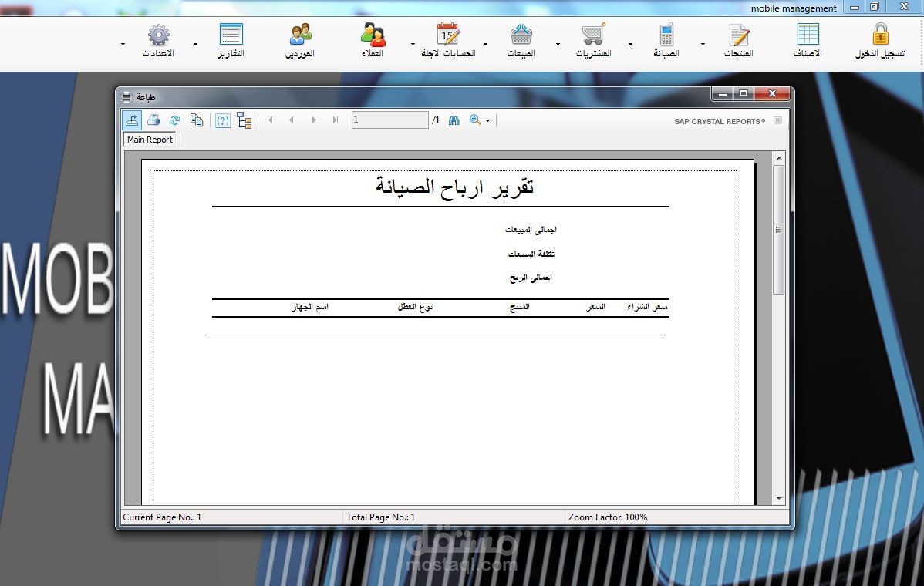The image size is (924, 586).
Task: Restore down the mobile management window
Action: point(875,7)
